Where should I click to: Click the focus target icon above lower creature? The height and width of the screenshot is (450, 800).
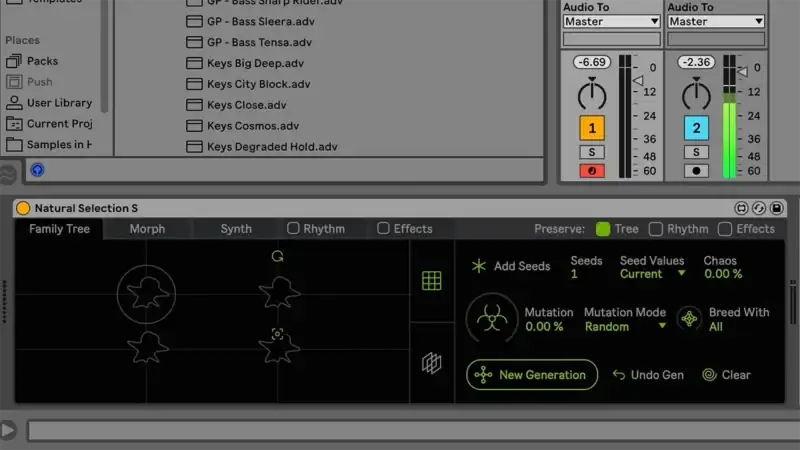[278, 334]
